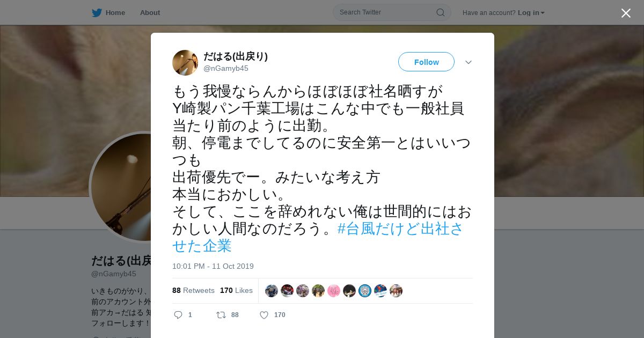Open the Log in dropdown

pos(531,13)
